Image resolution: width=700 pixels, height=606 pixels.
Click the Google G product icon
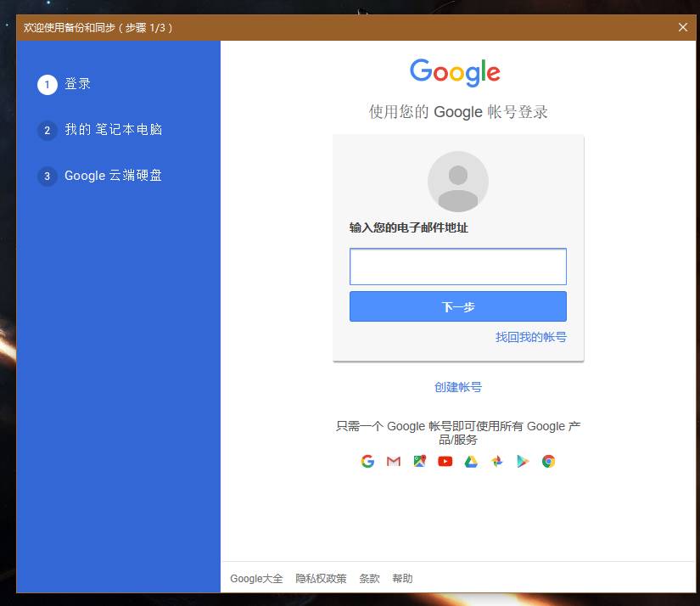coord(367,462)
